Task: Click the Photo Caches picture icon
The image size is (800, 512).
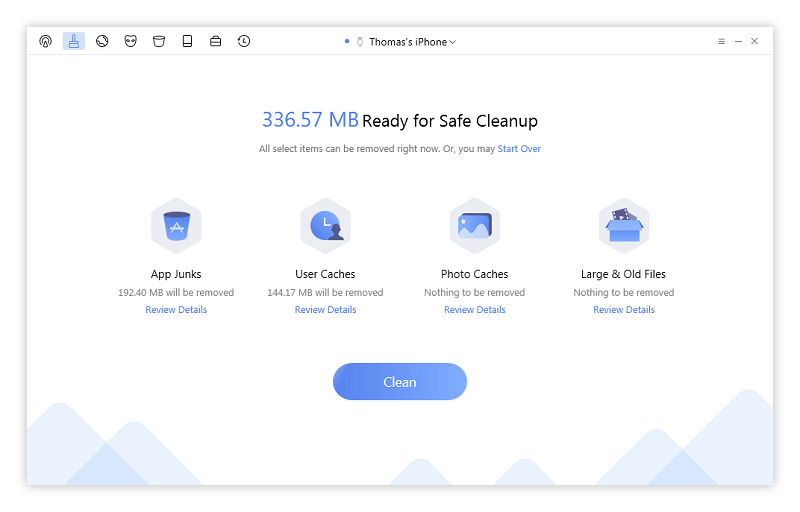Action: click(x=474, y=226)
